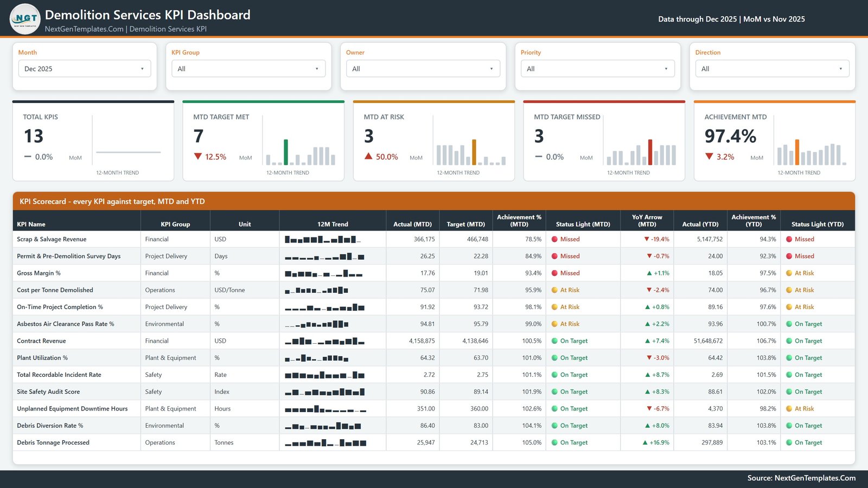
Task: Open the KPI Group filter dropdown
Action: pos(248,69)
